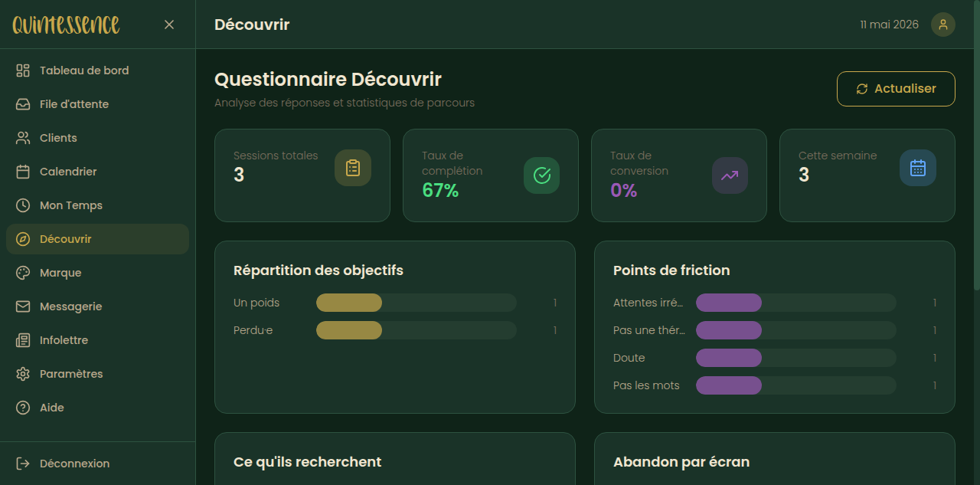The height and width of the screenshot is (485, 980).
Task: Click the Répartition des objectifs heading
Action: click(318, 270)
